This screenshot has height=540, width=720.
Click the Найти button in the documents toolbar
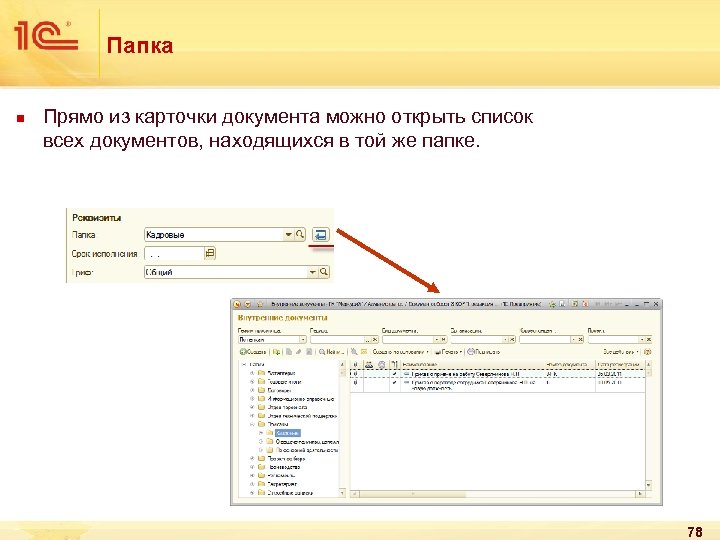click(x=331, y=352)
